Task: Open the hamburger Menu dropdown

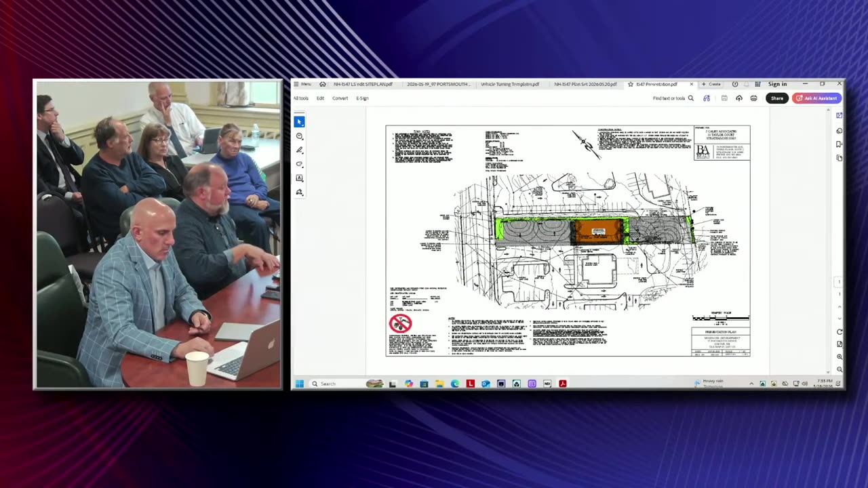Action: [x=302, y=84]
